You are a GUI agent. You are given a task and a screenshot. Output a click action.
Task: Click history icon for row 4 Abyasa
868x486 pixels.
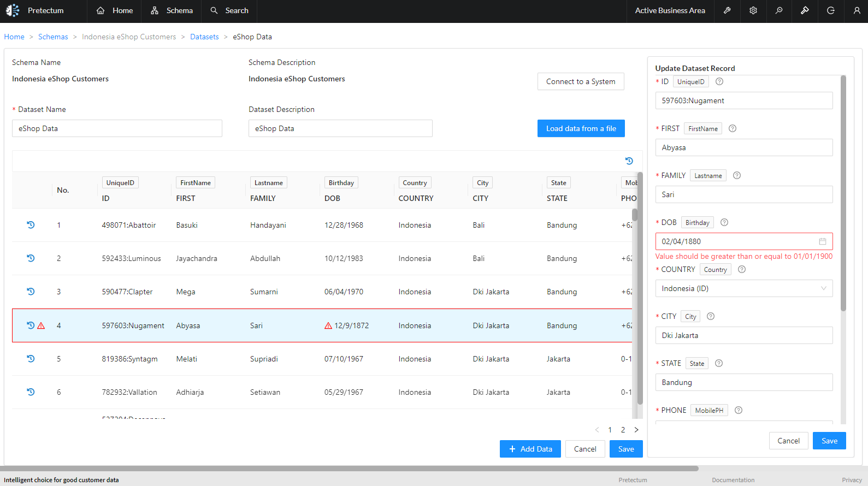coord(31,325)
